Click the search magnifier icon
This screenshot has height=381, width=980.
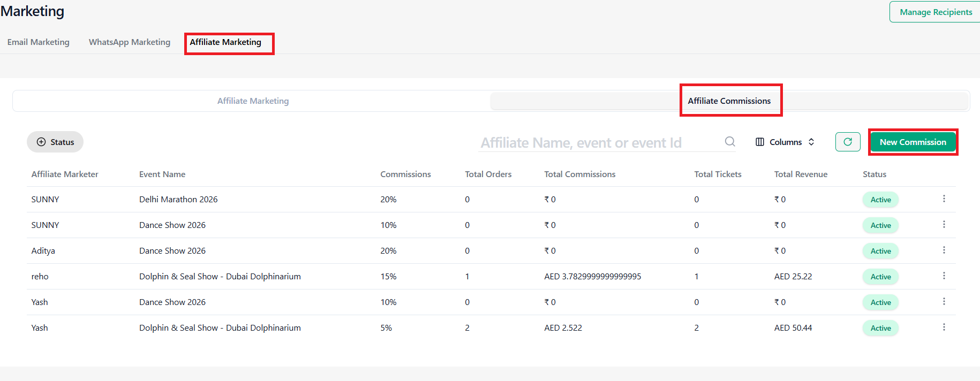tap(730, 142)
